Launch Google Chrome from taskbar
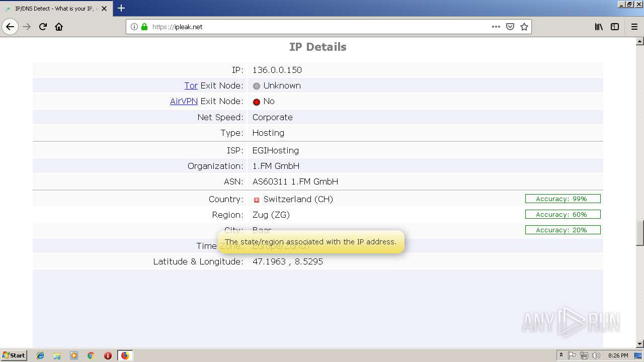The height and width of the screenshot is (362, 644). coord(91,355)
